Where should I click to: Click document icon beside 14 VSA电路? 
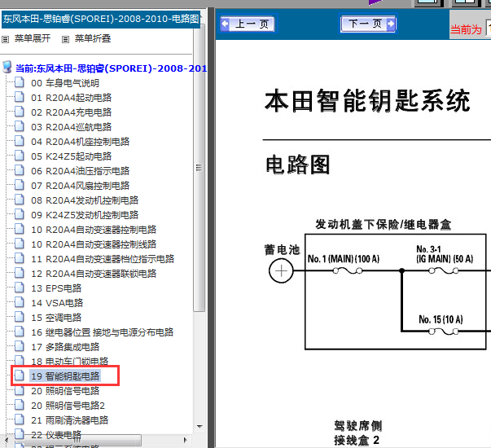click(x=19, y=302)
